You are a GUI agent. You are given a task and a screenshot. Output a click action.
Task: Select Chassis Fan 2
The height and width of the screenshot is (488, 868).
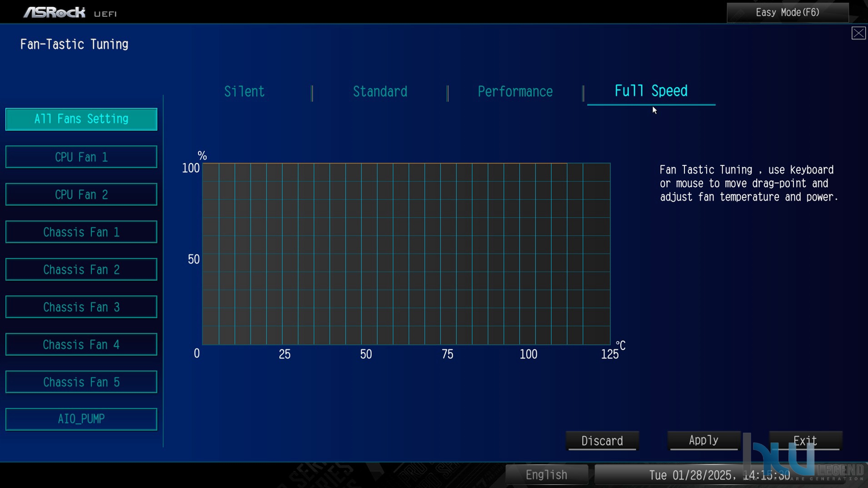81,270
